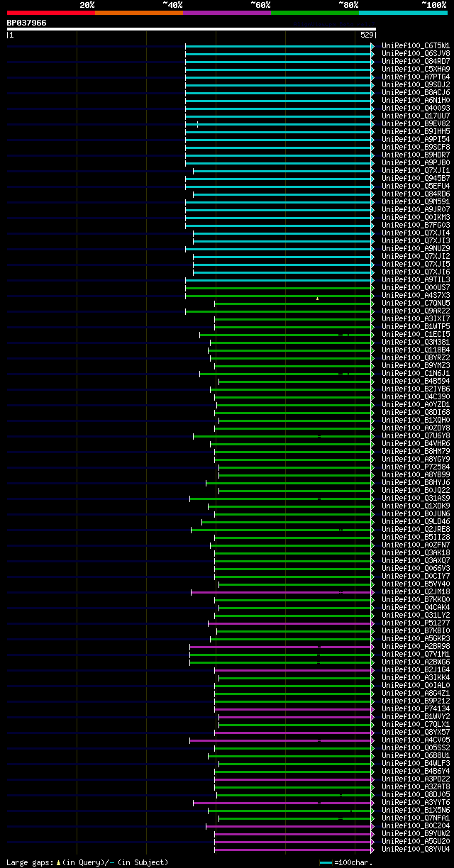Click the purple alignment bar for UniRef100_Q2JM18
The width and height of the screenshot is (454, 868).
pyautogui.click(x=282, y=592)
